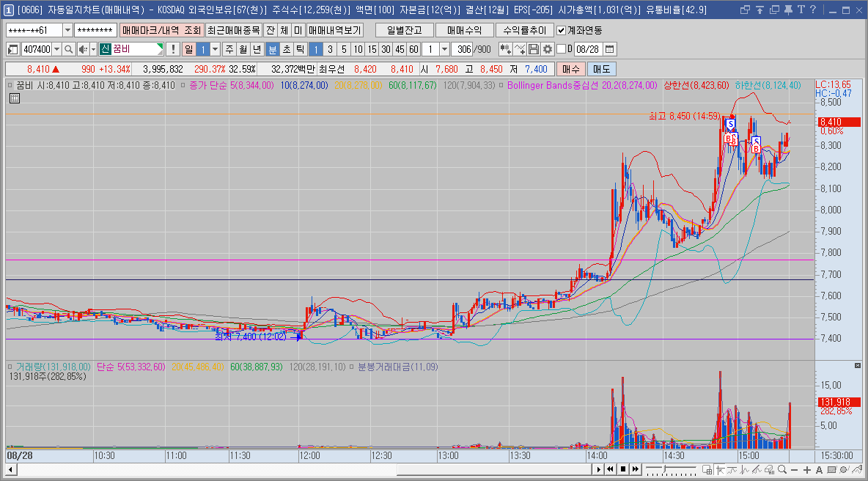Click the bottom toolbar zoom magnifier icon
The width and height of the screenshot is (868, 481).
(x=782, y=470)
